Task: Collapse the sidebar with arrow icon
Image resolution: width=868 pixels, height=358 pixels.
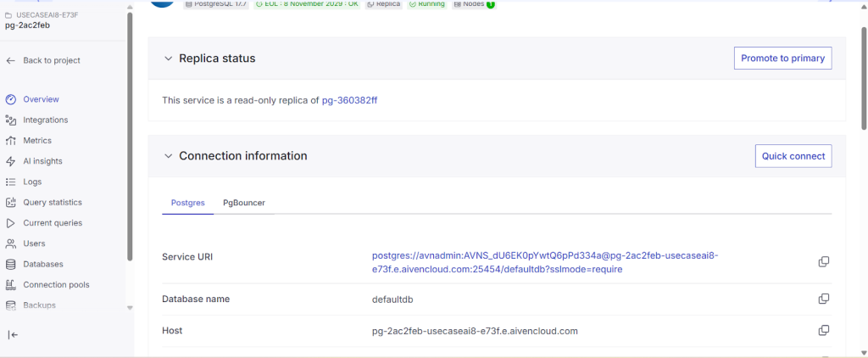Action: pyautogui.click(x=13, y=335)
